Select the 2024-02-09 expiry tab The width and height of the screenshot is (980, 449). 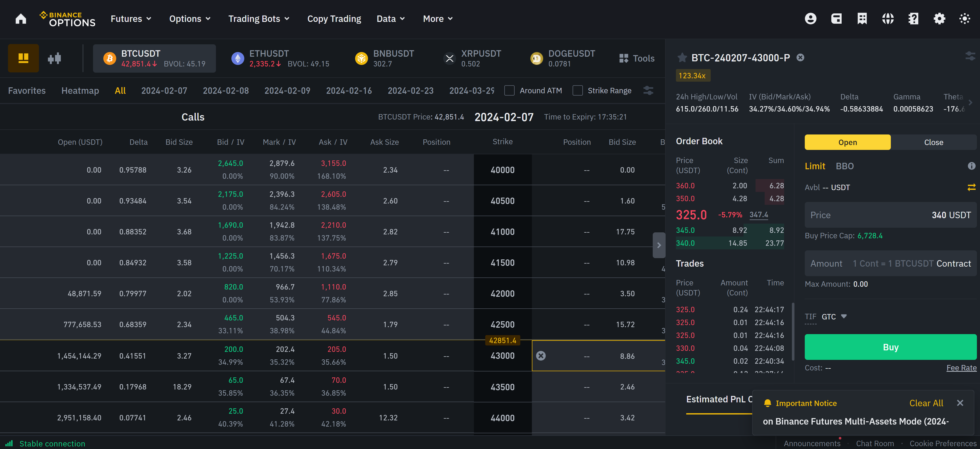click(287, 90)
